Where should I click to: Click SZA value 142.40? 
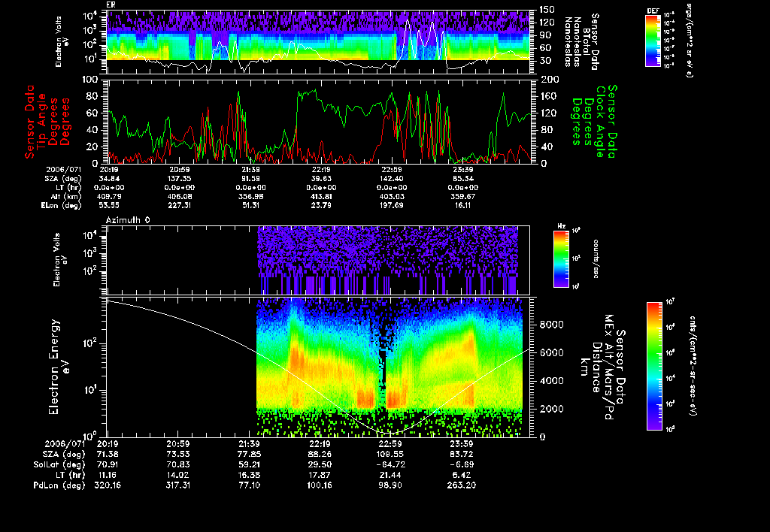391,179
